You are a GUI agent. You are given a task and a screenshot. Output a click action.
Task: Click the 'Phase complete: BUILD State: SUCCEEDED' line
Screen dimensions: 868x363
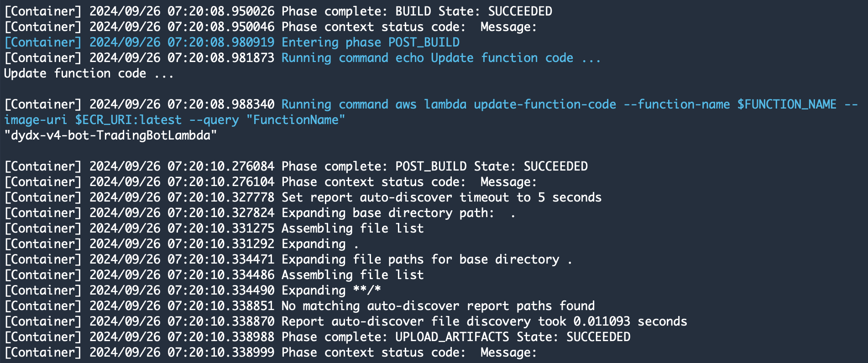tap(278, 11)
